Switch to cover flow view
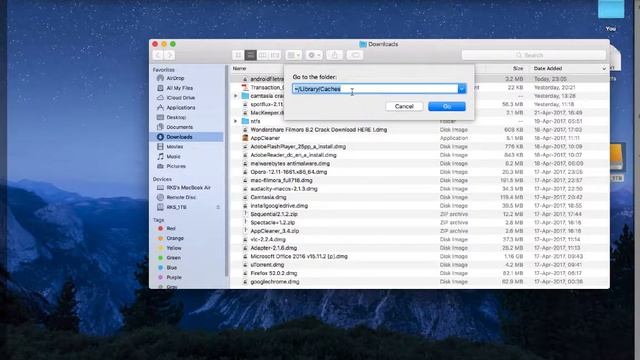This screenshot has width=640, height=360. tap(275, 55)
